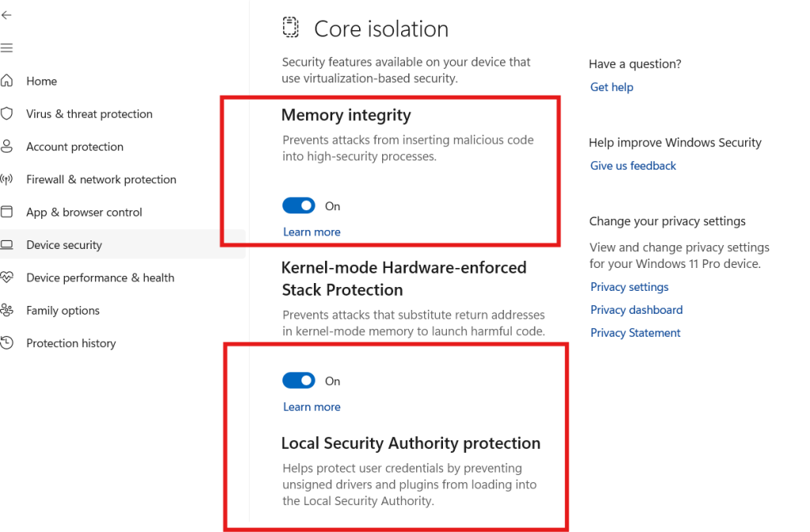This screenshot has width=810, height=532.
Task: Select the Family options icon
Action: coord(10,310)
